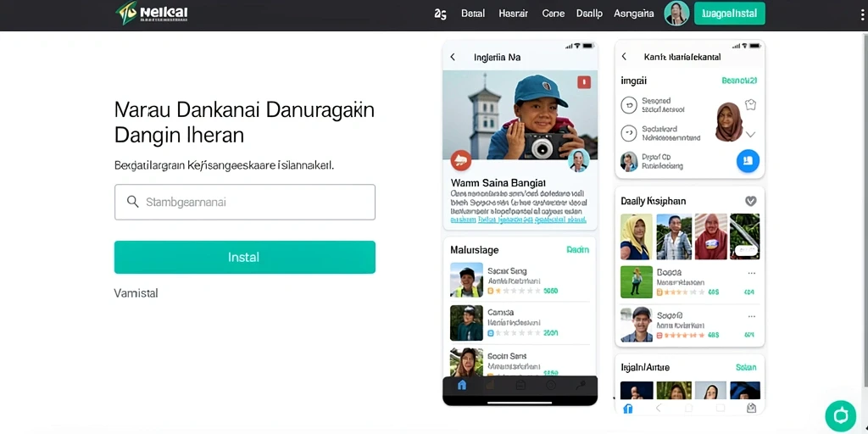The height and width of the screenshot is (434, 868).
Task: Open the Asngaha menu item
Action: pos(634,14)
